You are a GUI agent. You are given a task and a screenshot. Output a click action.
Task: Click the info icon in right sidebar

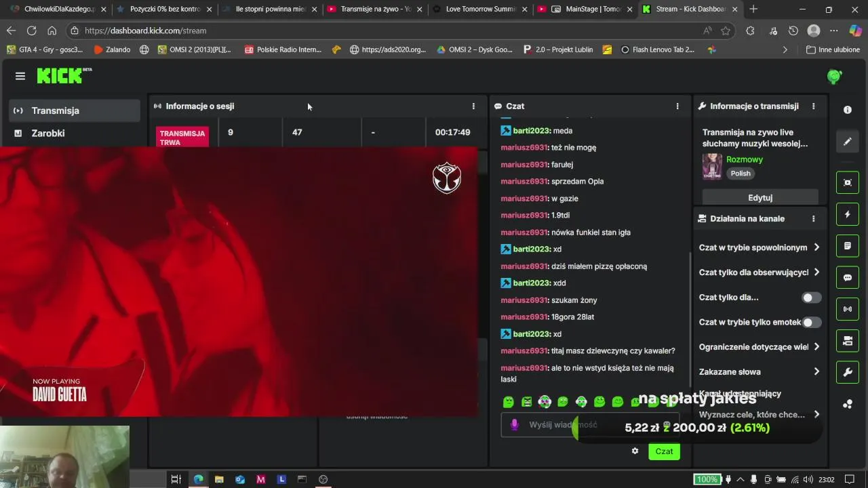[x=848, y=110]
